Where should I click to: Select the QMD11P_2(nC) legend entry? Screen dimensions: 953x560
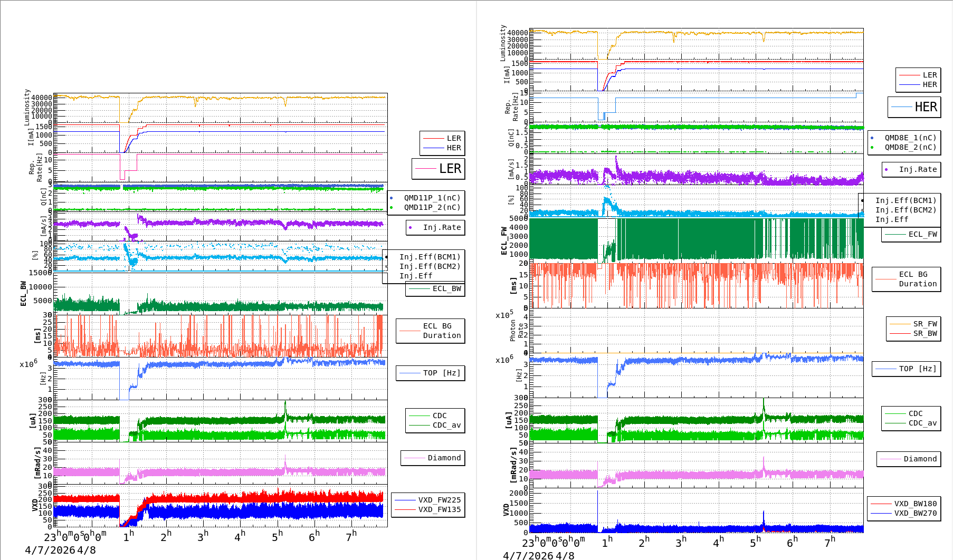click(432, 207)
